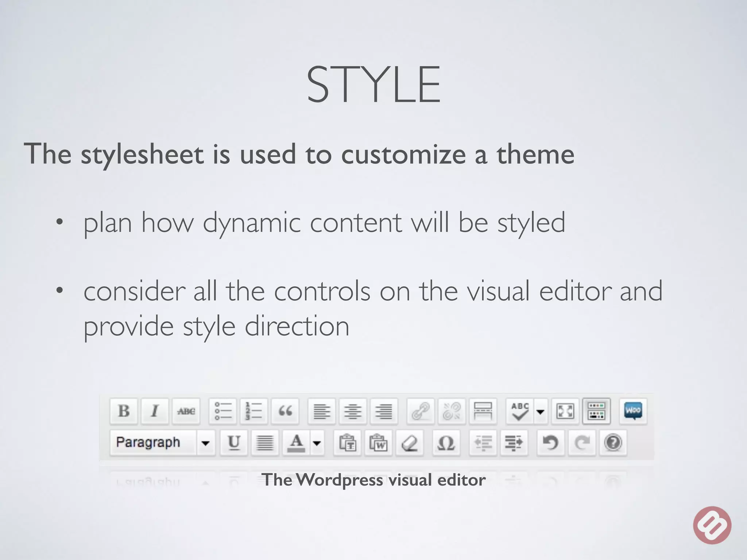Toggle fullscreen editing mode
The image size is (747, 560).
[565, 411]
